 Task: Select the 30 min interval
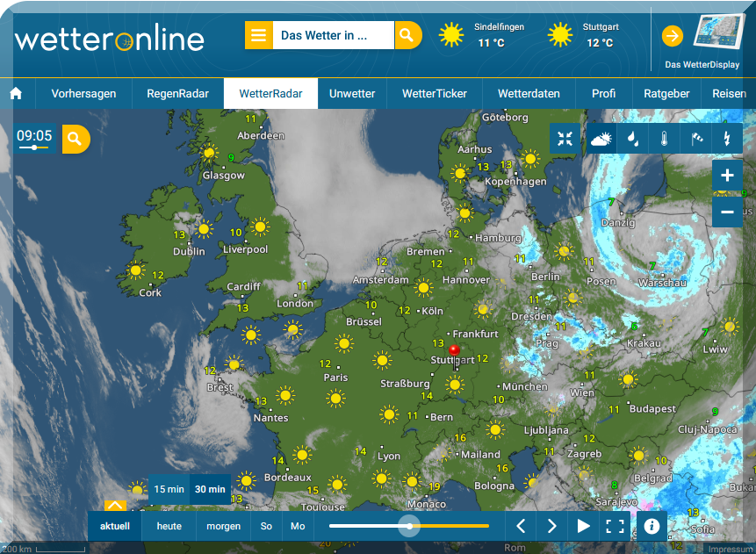[210, 489]
